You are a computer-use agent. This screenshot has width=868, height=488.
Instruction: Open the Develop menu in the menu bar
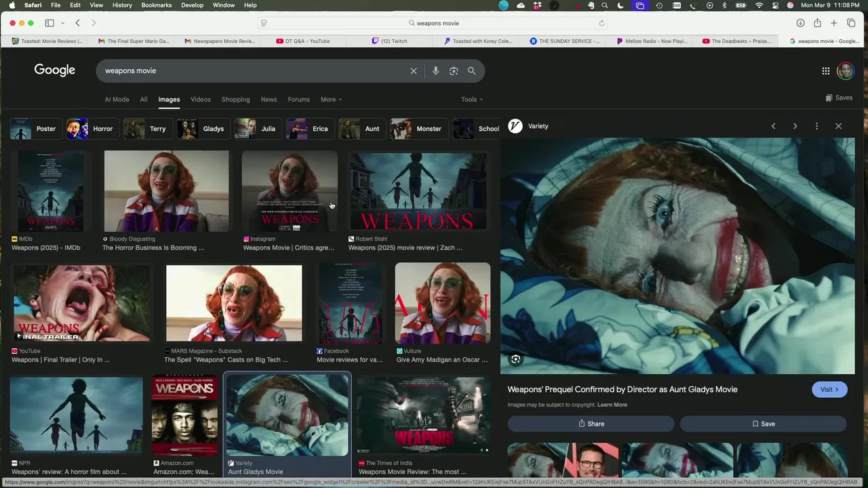(x=192, y=5)
